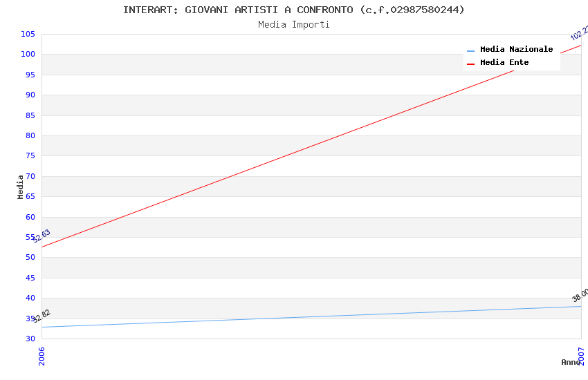Click the 102.22 data label at 2007
The image size is (588, 380).
[579, 32]
